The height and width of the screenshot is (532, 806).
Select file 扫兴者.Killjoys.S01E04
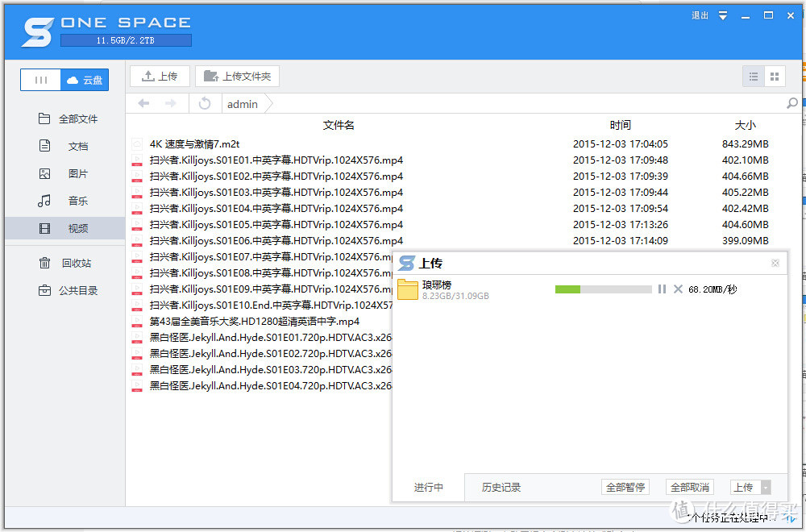click(x=276, y=208)
